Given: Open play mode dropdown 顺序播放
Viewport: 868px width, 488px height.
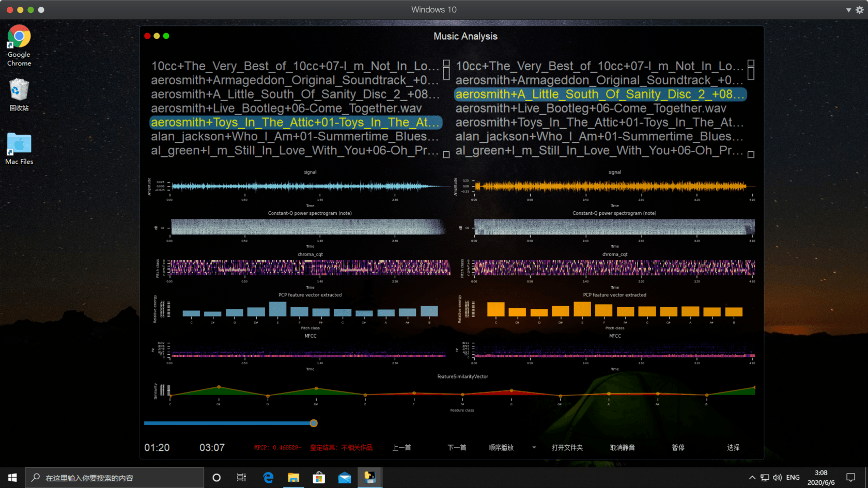Looking at the screenshot, I should tap(512, 448).
